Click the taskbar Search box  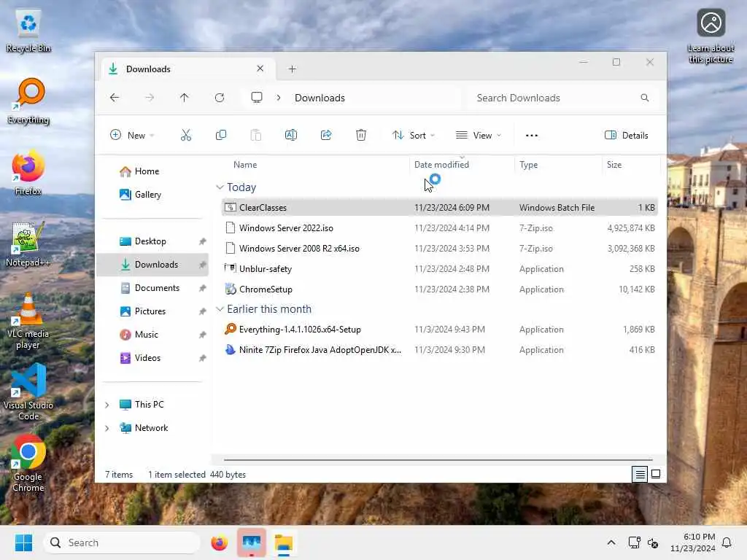click(122, 542)
